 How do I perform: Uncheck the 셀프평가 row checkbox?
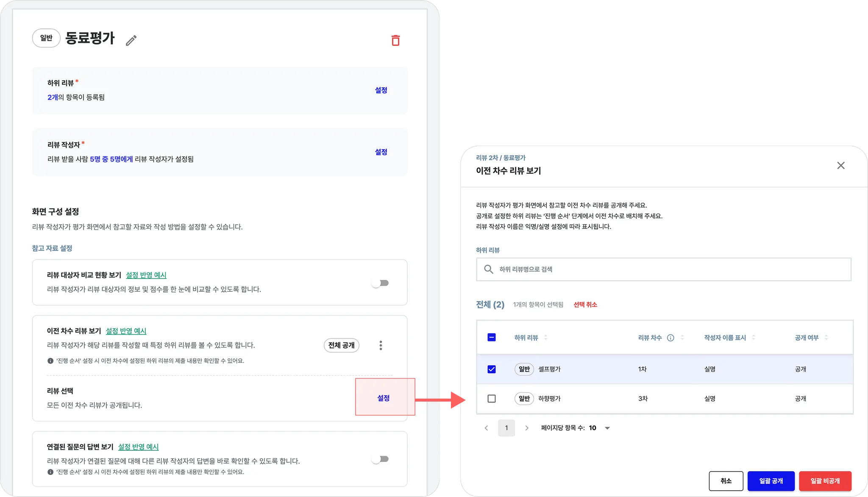(x=492, y=369)
